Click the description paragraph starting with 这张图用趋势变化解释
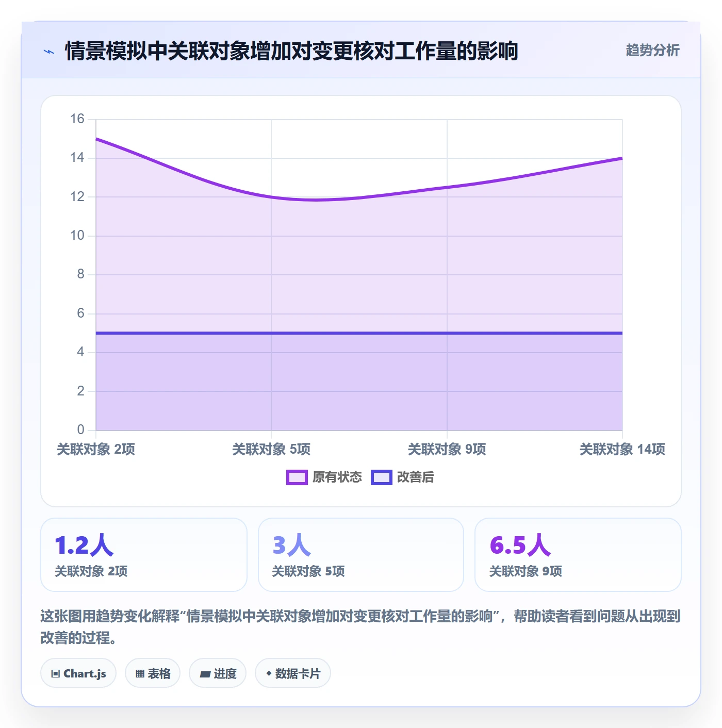This screenshot has width=722, height=728. pyautogui.click(x=360, y=627)
